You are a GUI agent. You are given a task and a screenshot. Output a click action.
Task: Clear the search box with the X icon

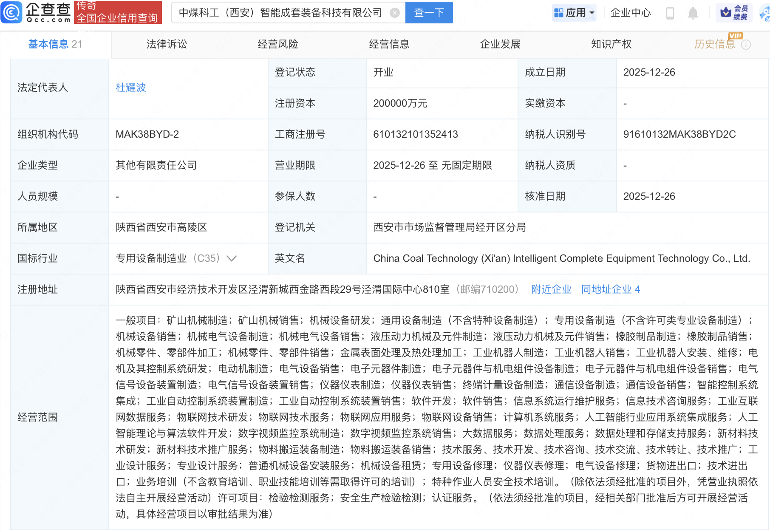(395, 13)
